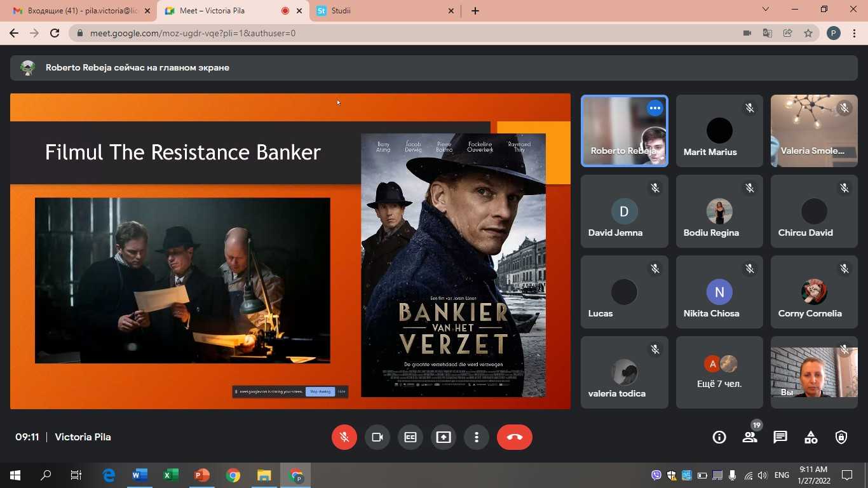Unmute the microphone in Meet controls
This screenshot has height=488, width=868.
pyautogui.click(x=344, y=437)
